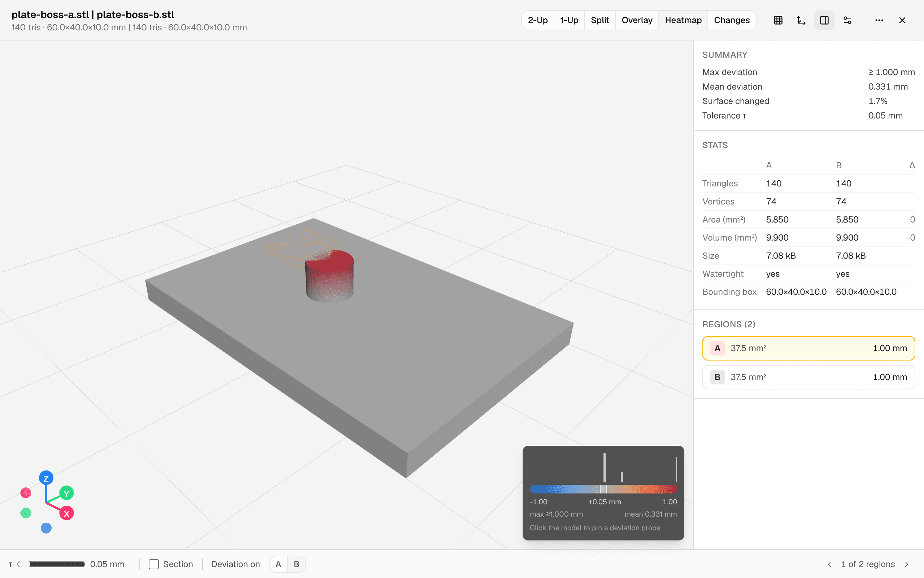Open the more options ellipsis menu
The height and width of the screenshot is (578, 924).
(879, 20)
